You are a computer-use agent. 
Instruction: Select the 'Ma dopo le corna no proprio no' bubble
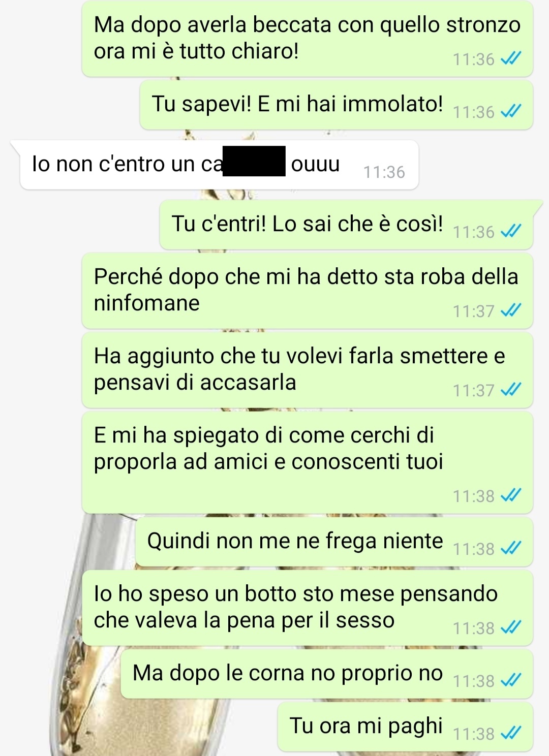point(326,673)
